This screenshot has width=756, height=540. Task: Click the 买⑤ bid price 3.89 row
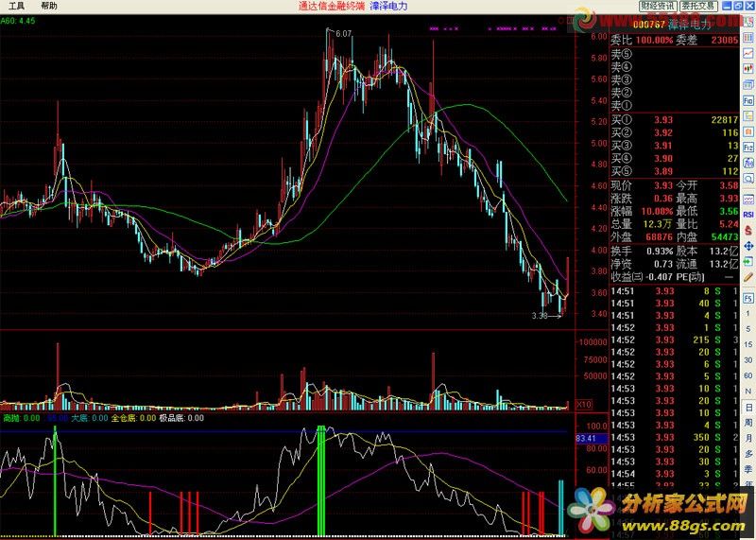point(675,171)
